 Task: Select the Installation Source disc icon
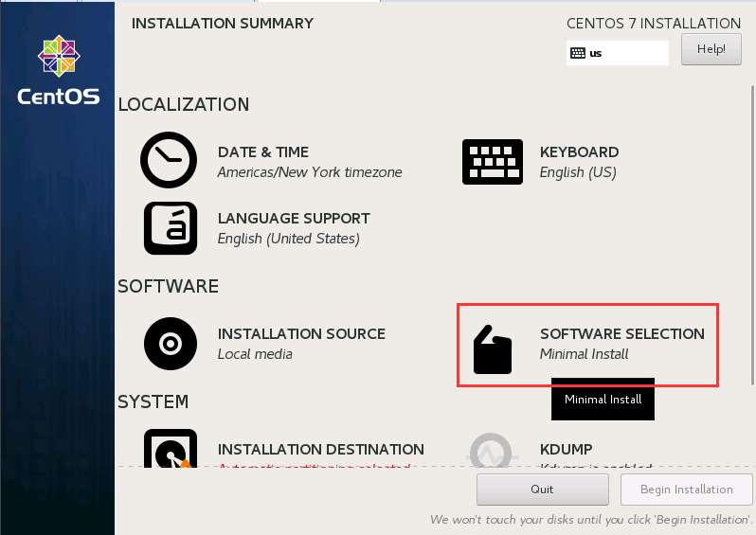coord(171,344)
